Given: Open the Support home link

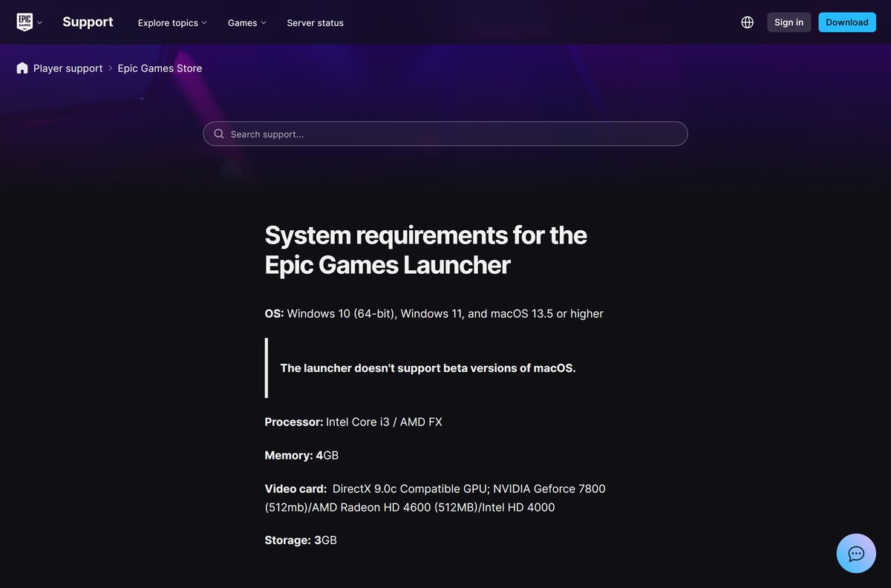Looking at the screenshot, I should click(x=88, y=22).
